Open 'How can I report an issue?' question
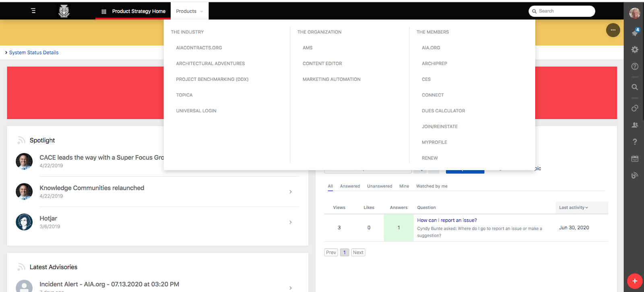The image size is (644, 292). click(447, 220)
